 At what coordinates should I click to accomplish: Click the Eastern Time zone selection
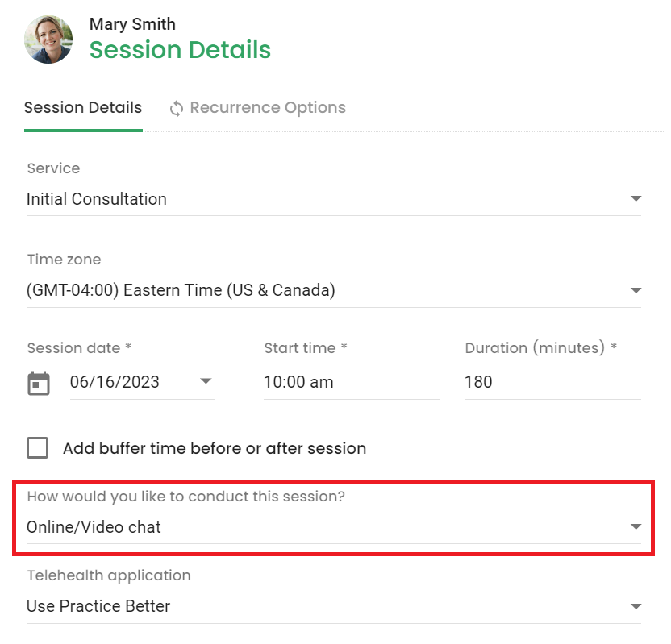(x=334, y=291)
